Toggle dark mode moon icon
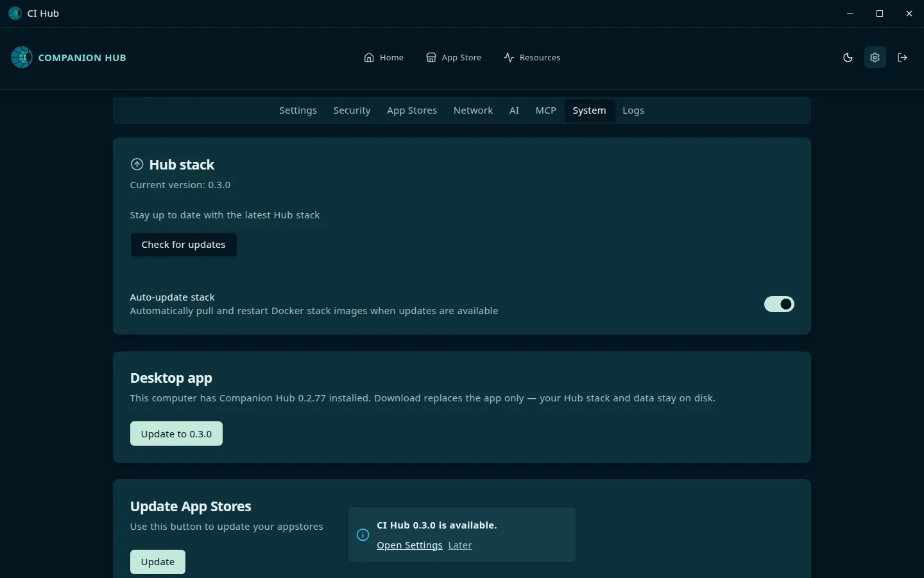Image resolution: width=924 pixels, height=578 pixels. (848, 57)
